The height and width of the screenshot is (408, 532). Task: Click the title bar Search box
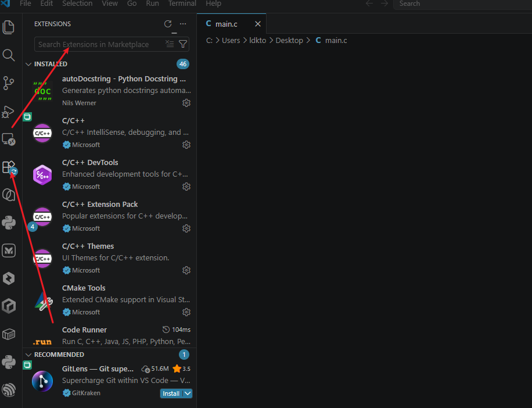point(462,3)
